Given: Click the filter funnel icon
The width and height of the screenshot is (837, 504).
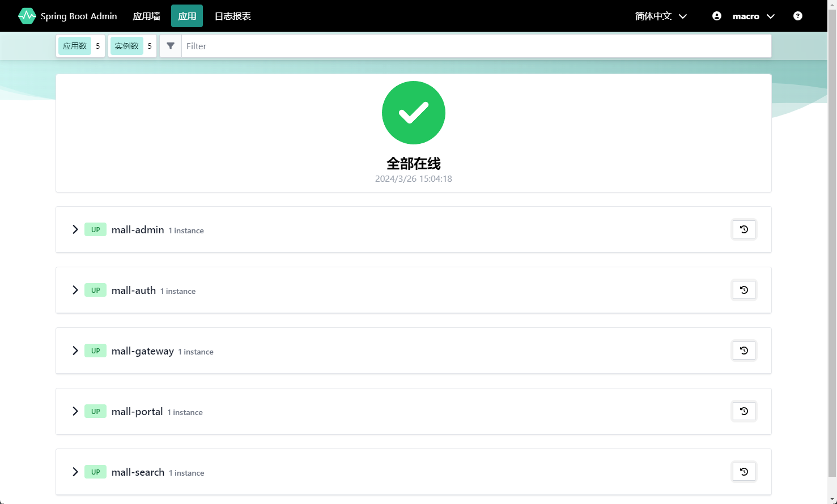Looking at the screenshot, I should (x=171, y=46).
